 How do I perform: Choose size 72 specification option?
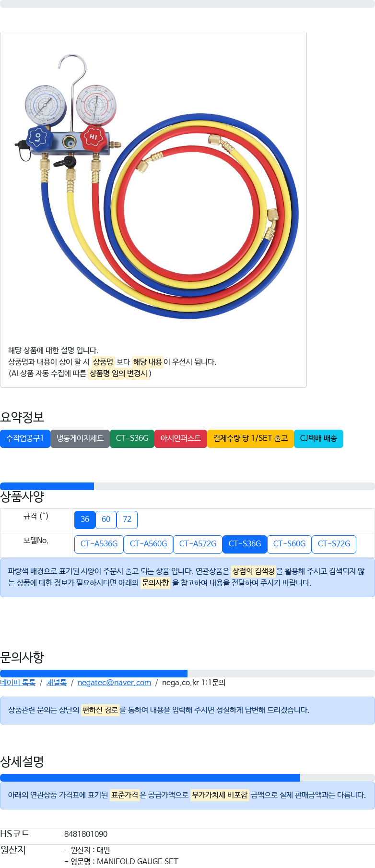pyautogui.click(x=127, y=519)
